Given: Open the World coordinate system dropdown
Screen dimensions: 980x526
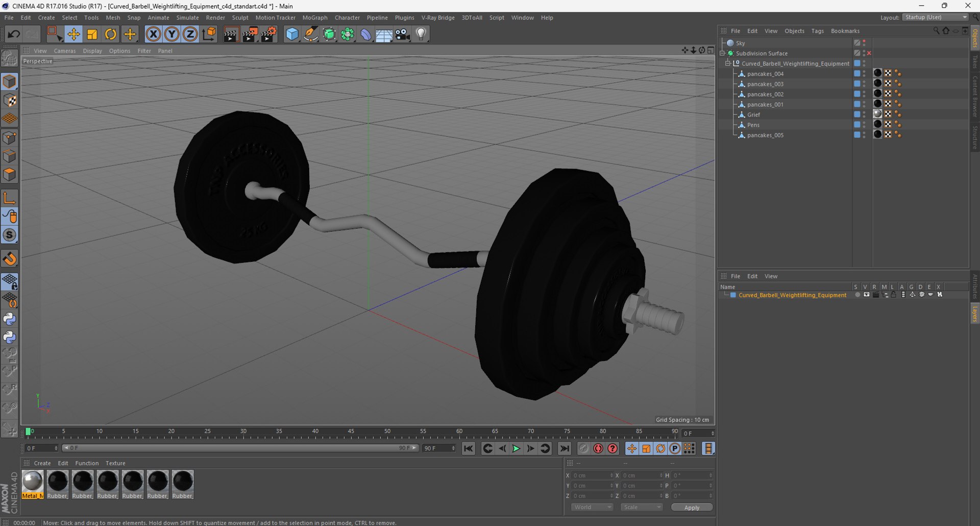Looking at the screenshot, I should pos(592,507).
